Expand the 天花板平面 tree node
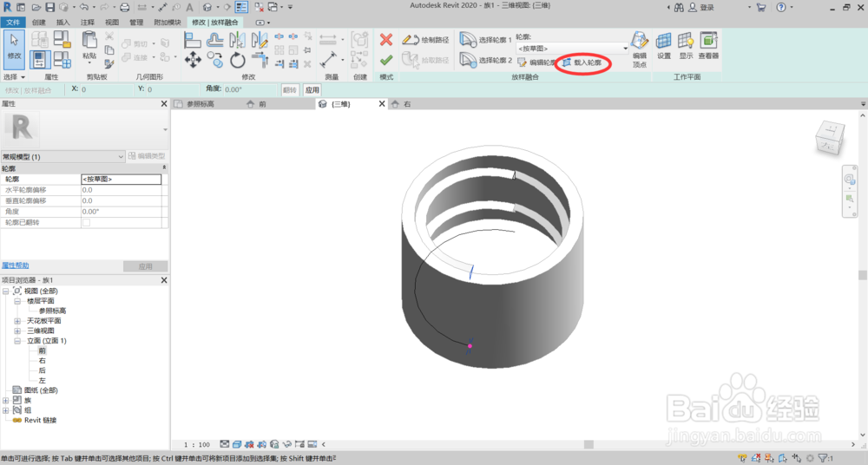868x465 pixels. [x=17, y=321]
